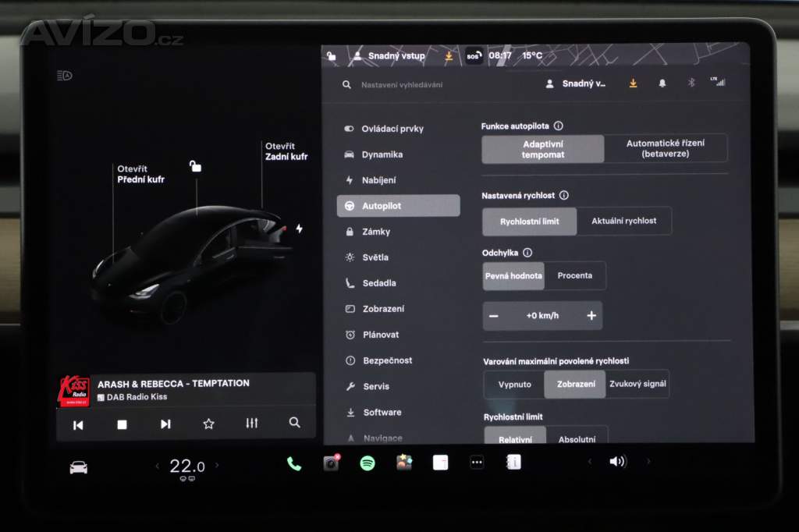Click the settings search field

[437, 84]
